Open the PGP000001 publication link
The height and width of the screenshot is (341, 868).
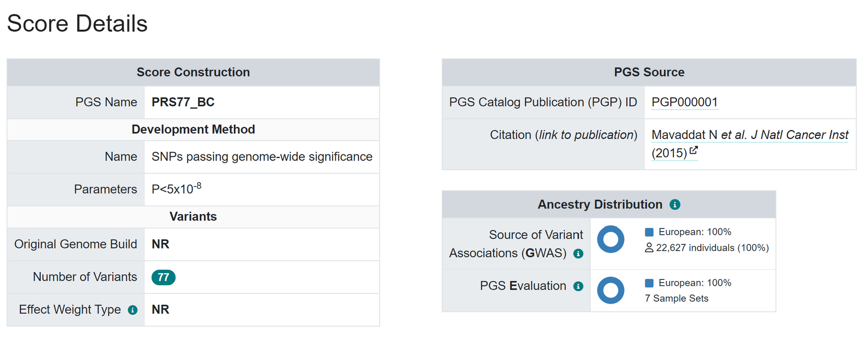pos(685,102)
